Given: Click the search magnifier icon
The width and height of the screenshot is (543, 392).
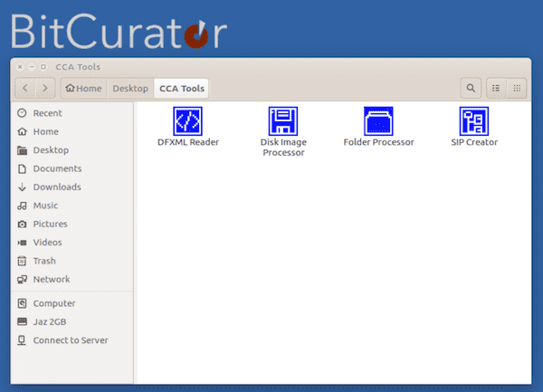Looking at the screenshot, I should [x=471, y=88].
